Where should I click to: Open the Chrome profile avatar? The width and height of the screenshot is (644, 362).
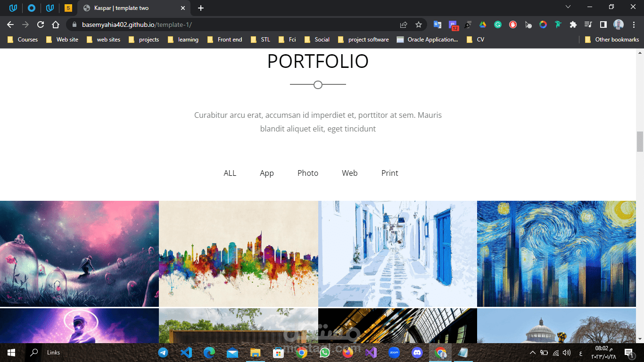pos(619,25)
